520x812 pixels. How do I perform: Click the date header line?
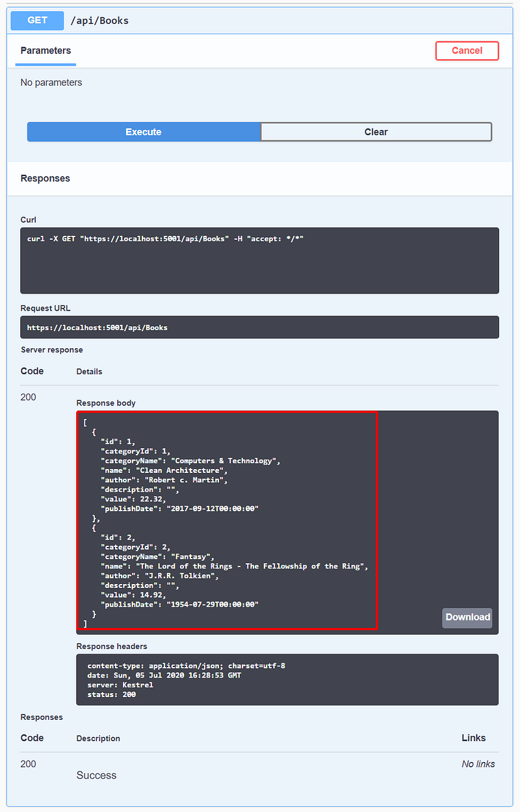(x=164, y=676)
